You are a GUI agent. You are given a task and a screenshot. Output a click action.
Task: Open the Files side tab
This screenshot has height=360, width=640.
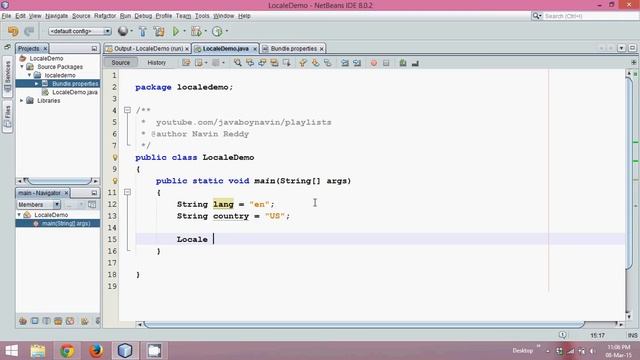(x=7, y=117)
